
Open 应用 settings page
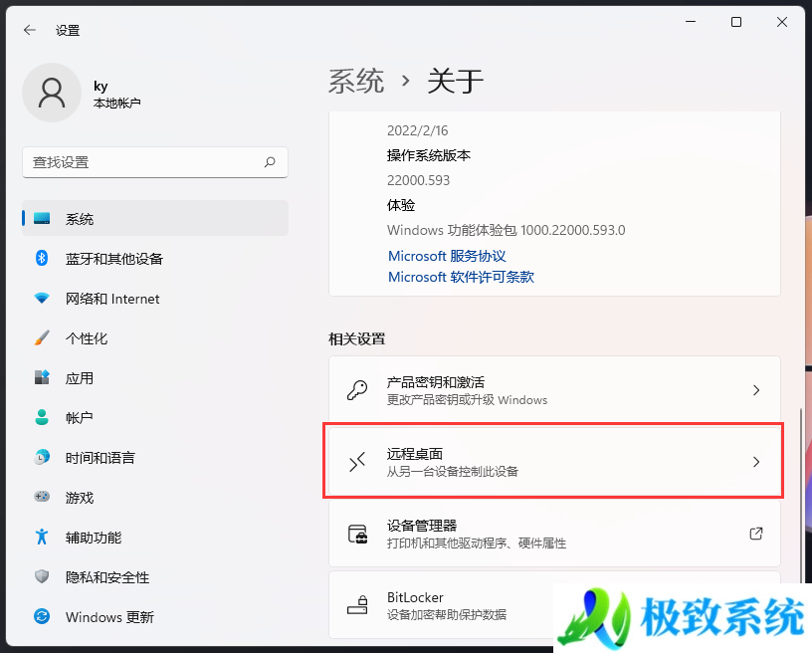(x=155, y=378)
